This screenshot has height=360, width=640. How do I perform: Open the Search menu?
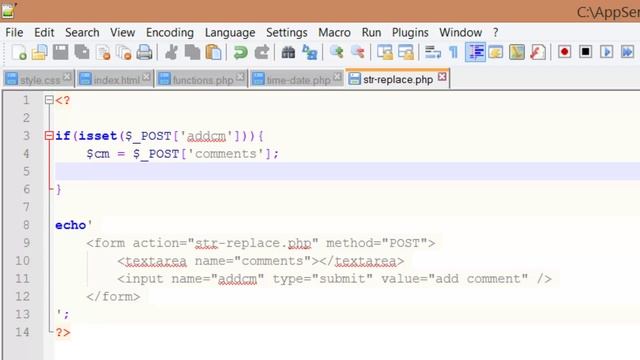pyautogui.click(x=82, y=32)
